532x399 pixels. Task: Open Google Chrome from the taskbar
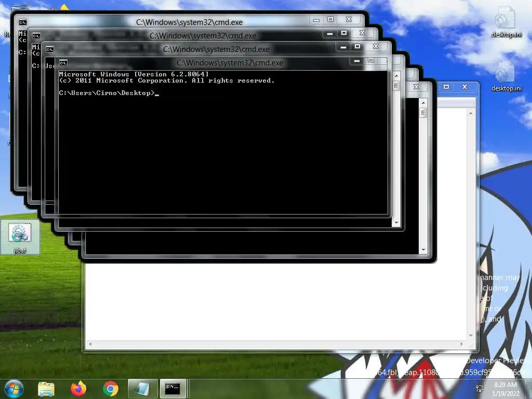point(111,389)
